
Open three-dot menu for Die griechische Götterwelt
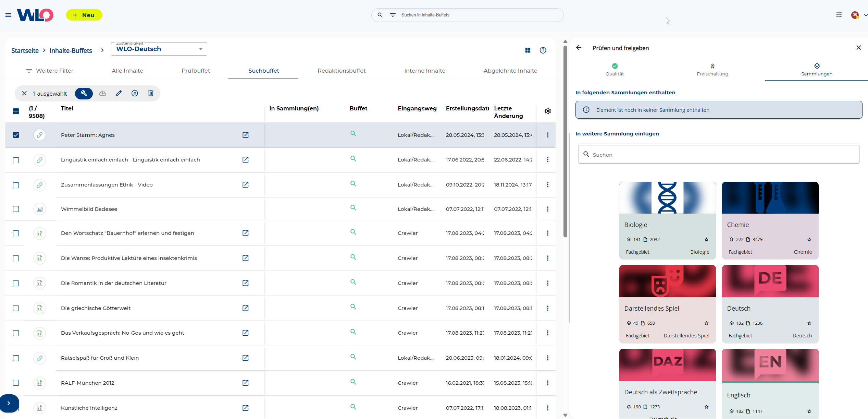tap(547, 308)
